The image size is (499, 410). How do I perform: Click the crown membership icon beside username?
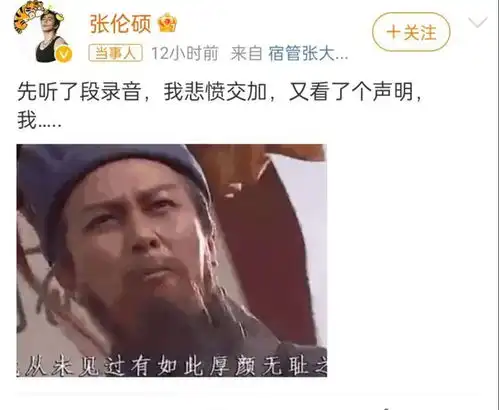[167, 23]
